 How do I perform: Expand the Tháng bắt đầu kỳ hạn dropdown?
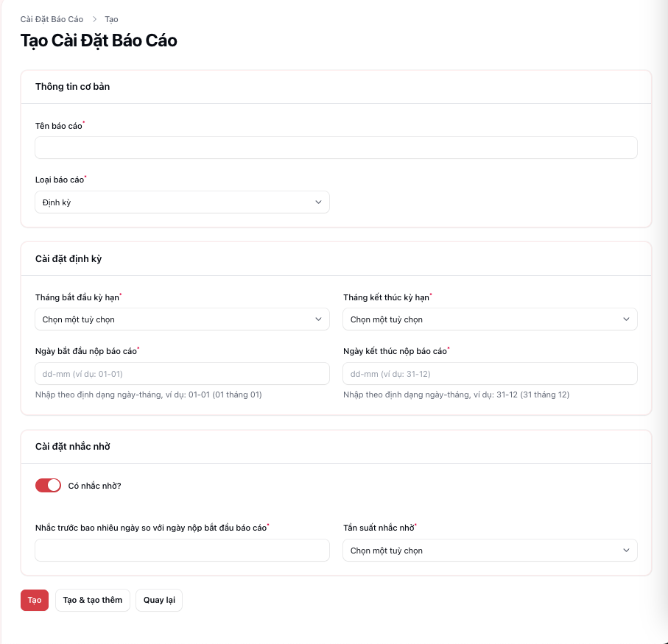182,319
